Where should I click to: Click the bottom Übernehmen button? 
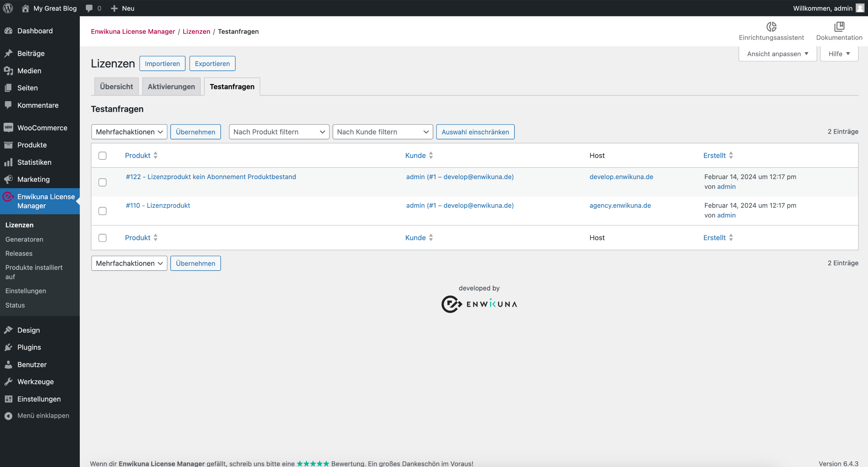[x=195, y=263]
